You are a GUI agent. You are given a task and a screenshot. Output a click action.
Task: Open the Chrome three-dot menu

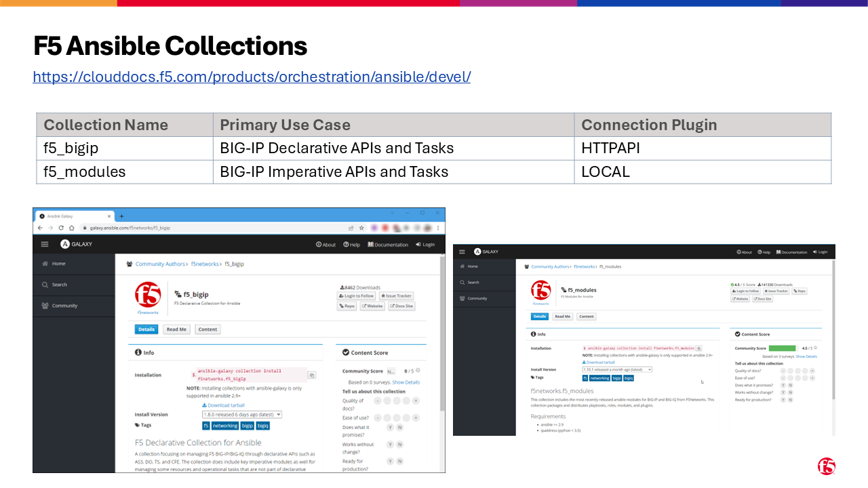click(439, 228)
